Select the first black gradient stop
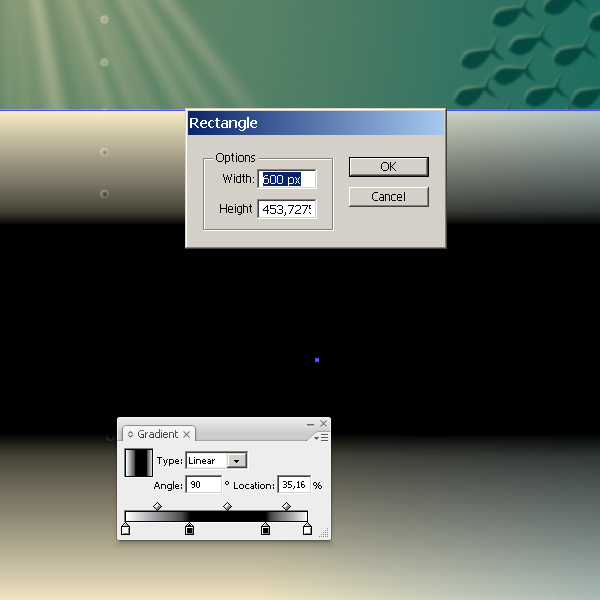The image size is (600, 600). [189, 530]
